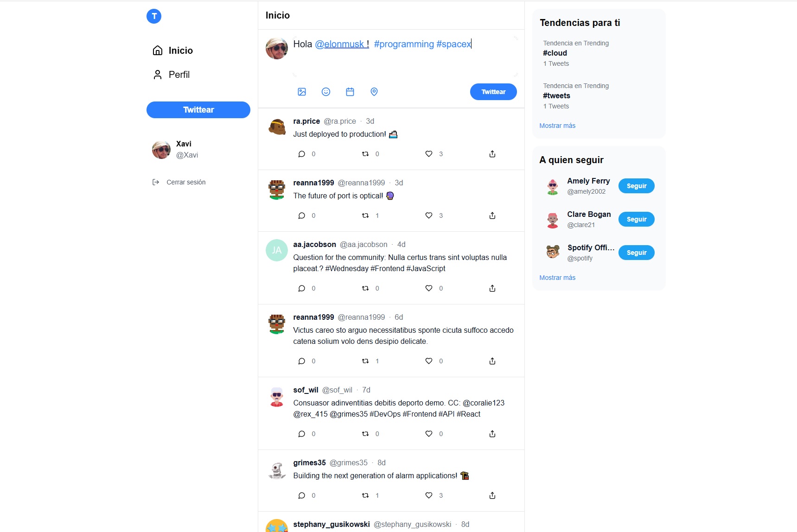Go to Inicio in sidebar

(x=172, y=51)
